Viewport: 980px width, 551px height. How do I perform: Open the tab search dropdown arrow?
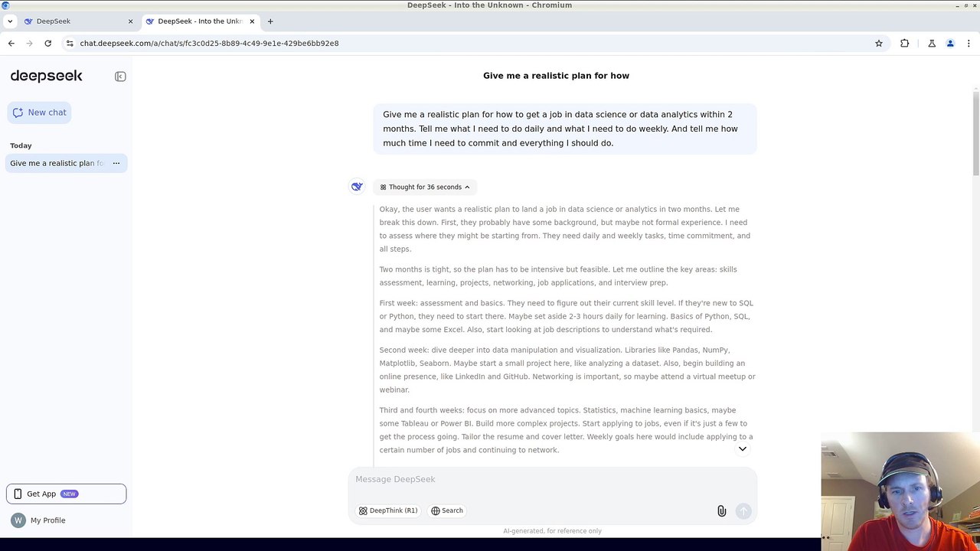tap(10, 21)
